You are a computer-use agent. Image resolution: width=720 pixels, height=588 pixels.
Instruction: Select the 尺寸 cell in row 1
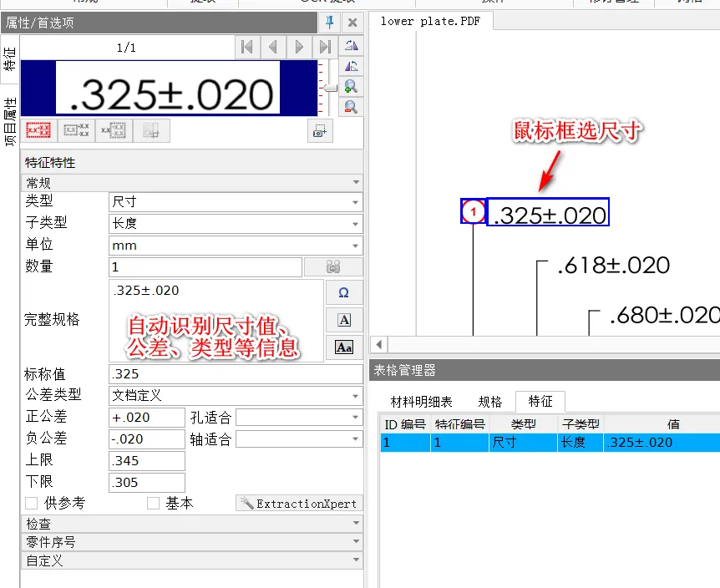[x=523, y=443]
